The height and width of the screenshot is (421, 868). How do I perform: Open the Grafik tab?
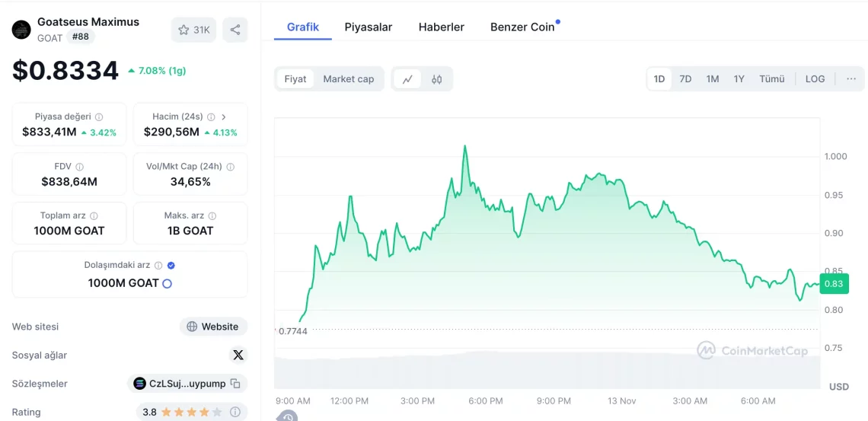(x=303, y=27)
